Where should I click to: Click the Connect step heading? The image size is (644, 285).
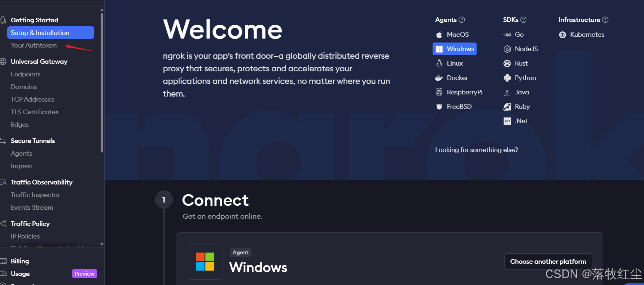click(x=215, y=200)
